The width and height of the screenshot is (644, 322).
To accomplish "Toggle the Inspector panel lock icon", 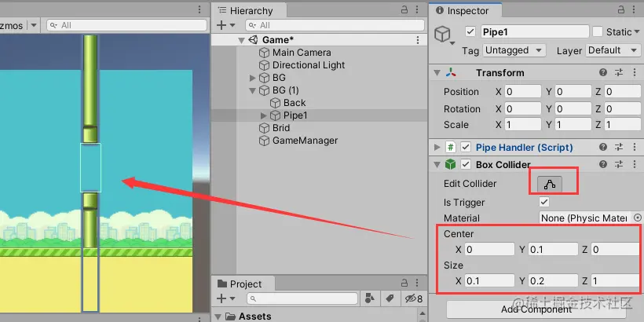I will point(621,10).
